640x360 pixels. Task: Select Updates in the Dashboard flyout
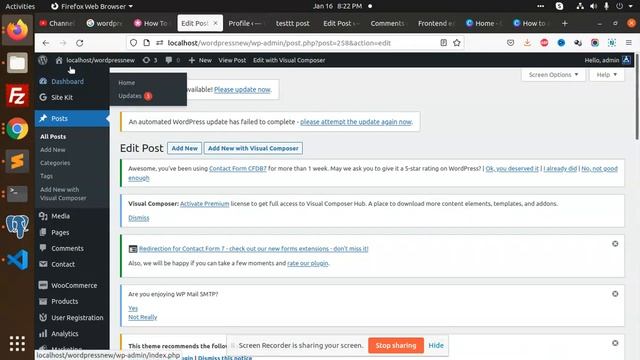pyautogui.click(x=135, y=96)
